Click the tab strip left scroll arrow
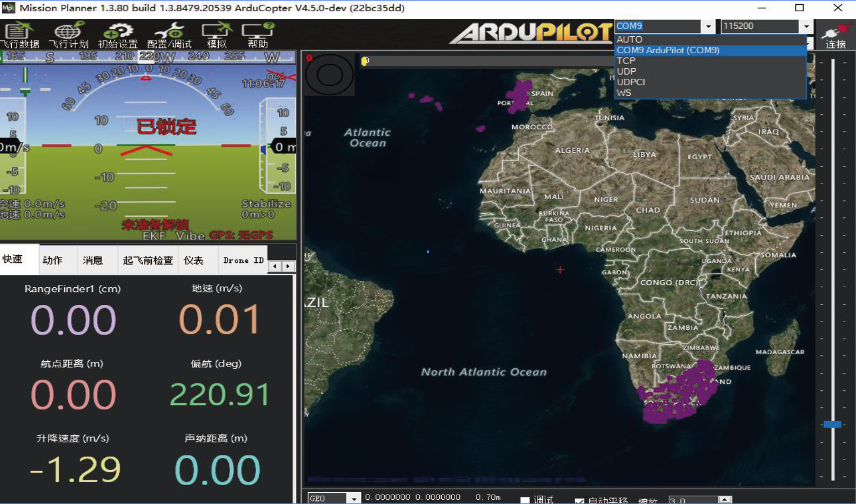 274,267
